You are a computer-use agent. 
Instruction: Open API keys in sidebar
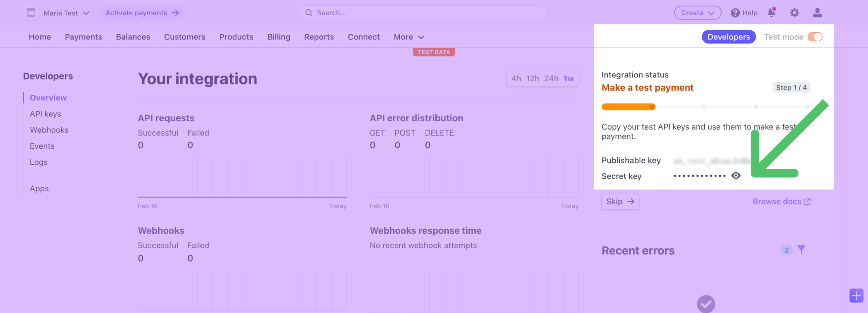tap(46, 114)
